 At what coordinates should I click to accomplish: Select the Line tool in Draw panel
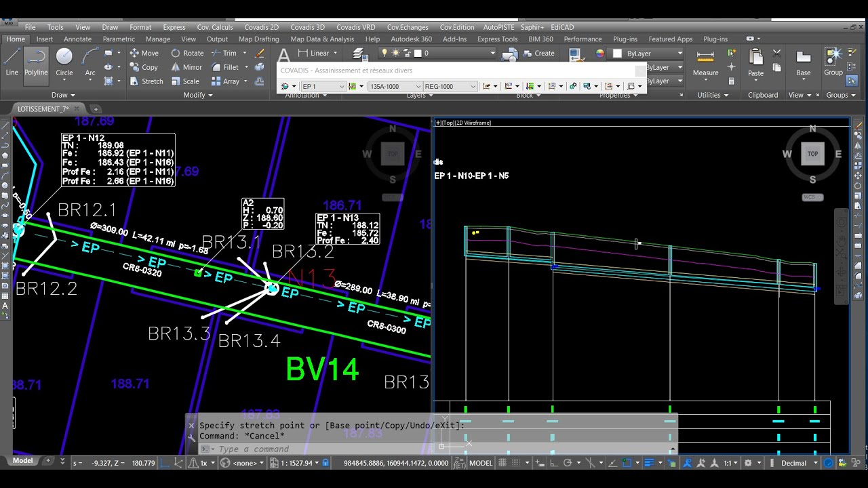[x=12, y=63]
